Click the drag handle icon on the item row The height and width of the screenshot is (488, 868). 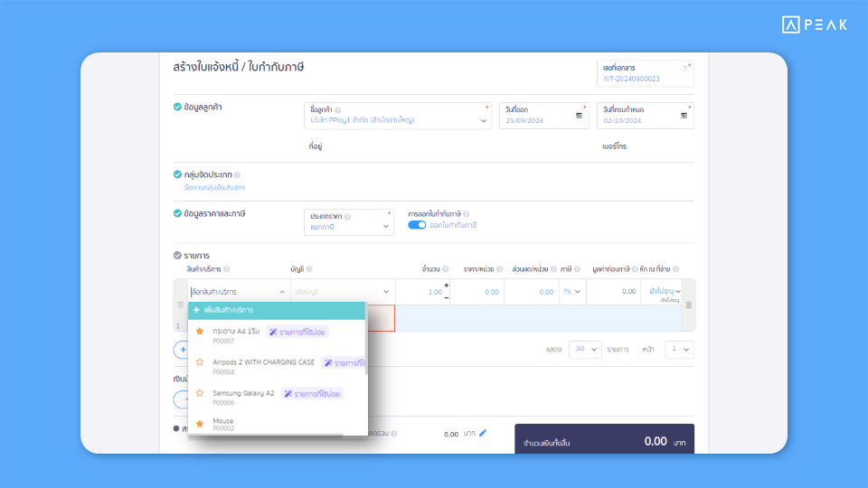180,305
